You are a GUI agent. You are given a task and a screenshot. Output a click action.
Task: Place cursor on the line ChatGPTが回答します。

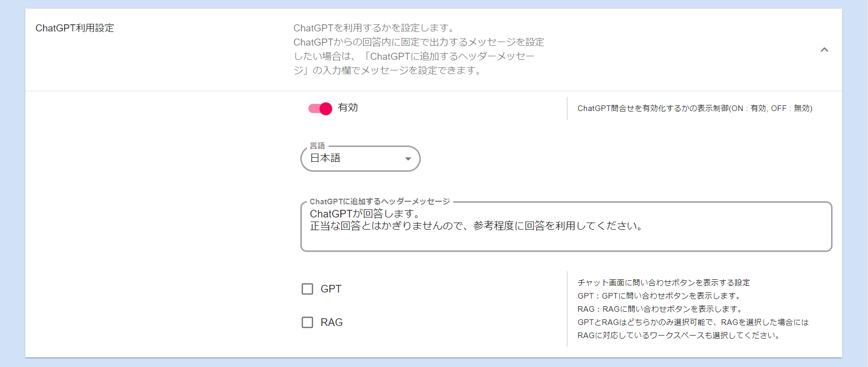click(x=365, y=214)
